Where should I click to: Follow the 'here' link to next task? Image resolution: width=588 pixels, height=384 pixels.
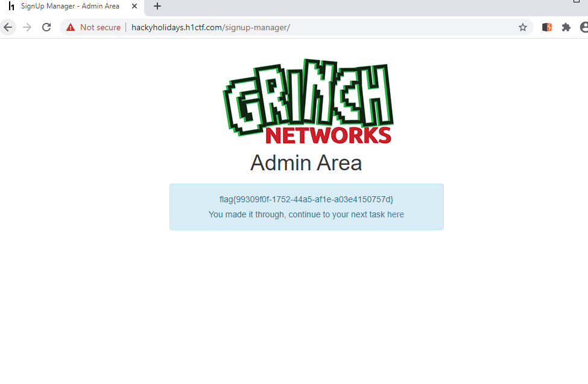396,214
